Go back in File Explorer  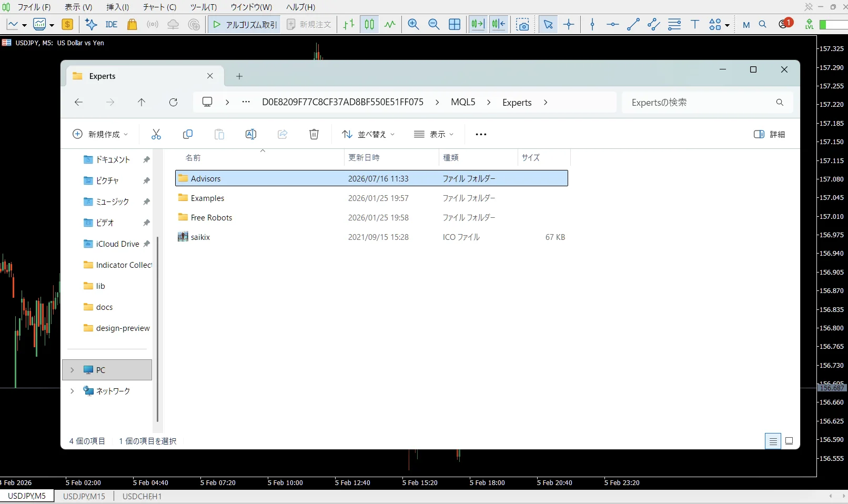[79, 102]
